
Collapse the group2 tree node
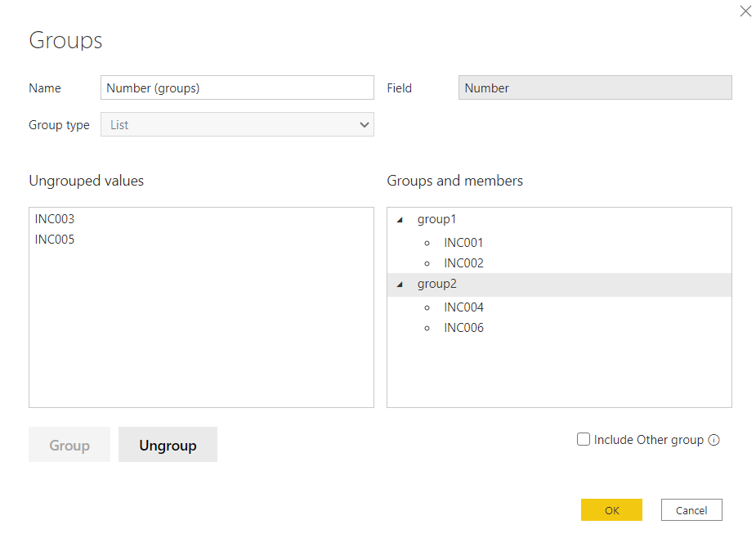(398, 284)
